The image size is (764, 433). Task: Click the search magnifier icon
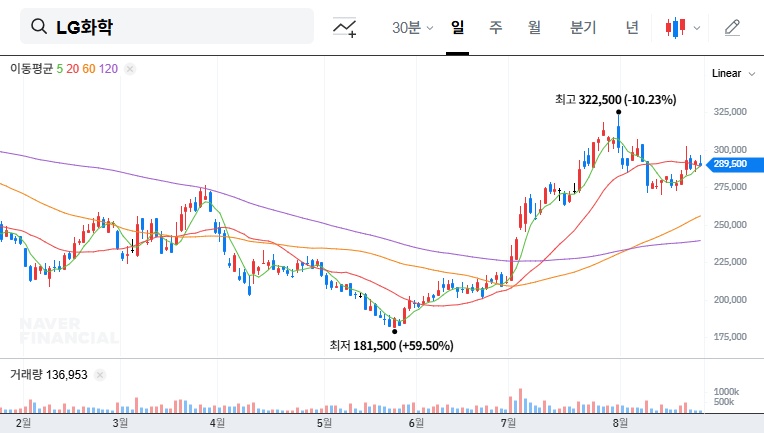click(39, 26)
